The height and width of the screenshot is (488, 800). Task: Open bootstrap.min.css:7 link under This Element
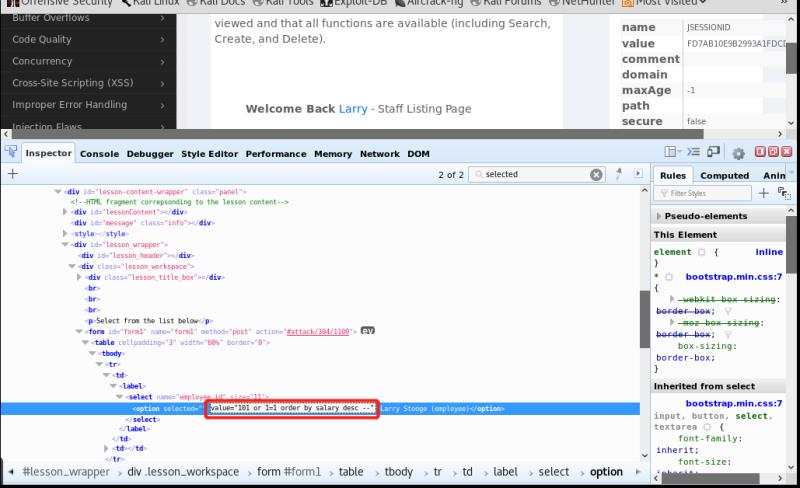[x=733, y=277]
